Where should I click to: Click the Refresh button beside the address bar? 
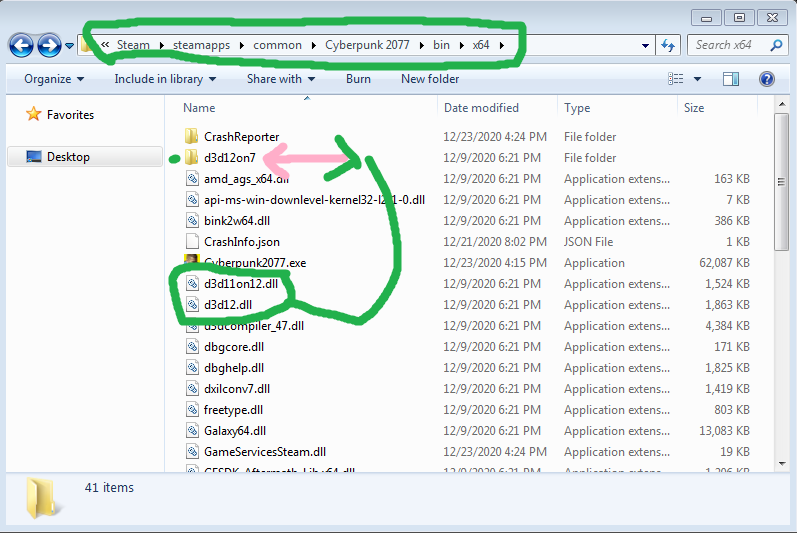tap(668, 45)
